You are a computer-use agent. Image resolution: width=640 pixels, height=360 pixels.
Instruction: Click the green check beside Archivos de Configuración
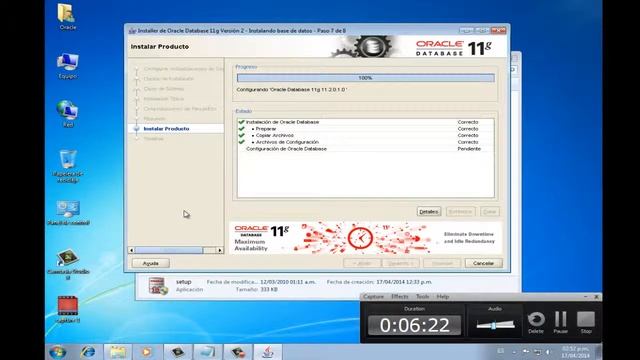(x=241, y=142)
